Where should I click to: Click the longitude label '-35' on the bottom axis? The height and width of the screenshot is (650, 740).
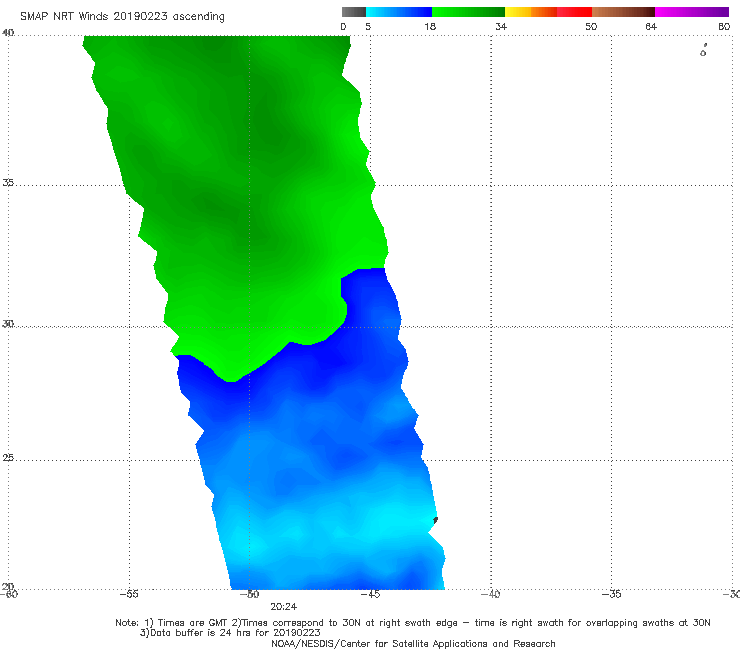612,594
